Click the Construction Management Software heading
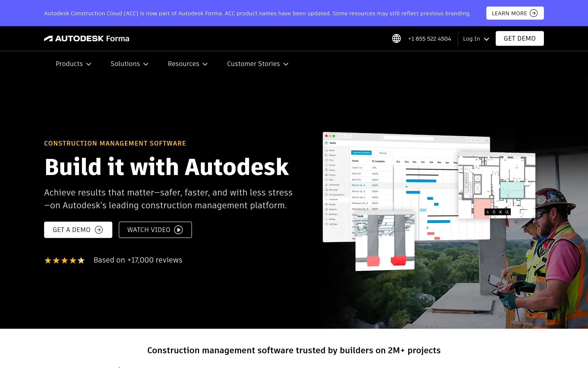Image resolution: width=588 pixels, height=368 pixels. tap(115, 143)
